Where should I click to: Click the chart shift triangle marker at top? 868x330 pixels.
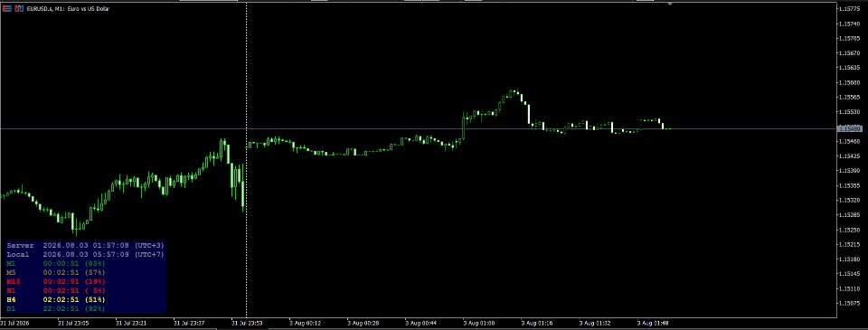pyautogui.click(x=670, y=5)
